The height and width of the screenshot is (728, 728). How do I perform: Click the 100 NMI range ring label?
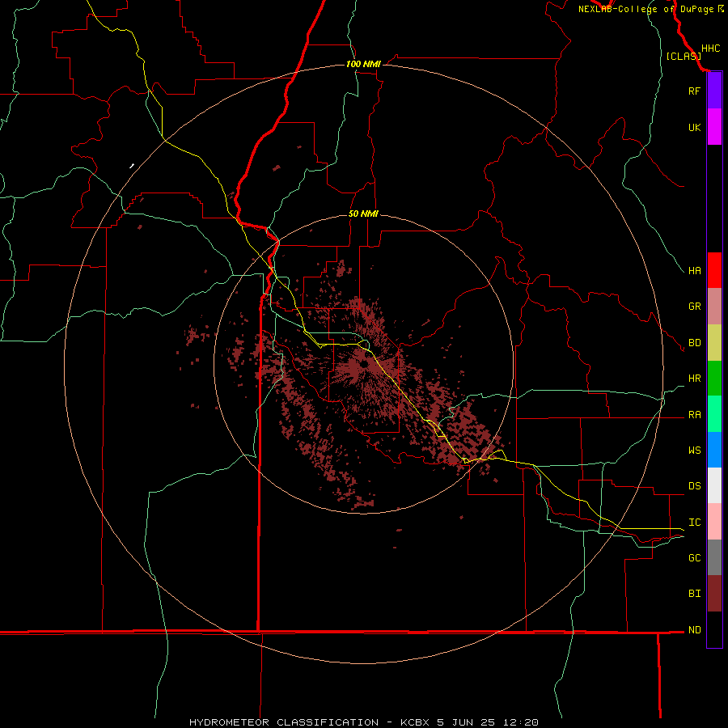tap(363, 64)
